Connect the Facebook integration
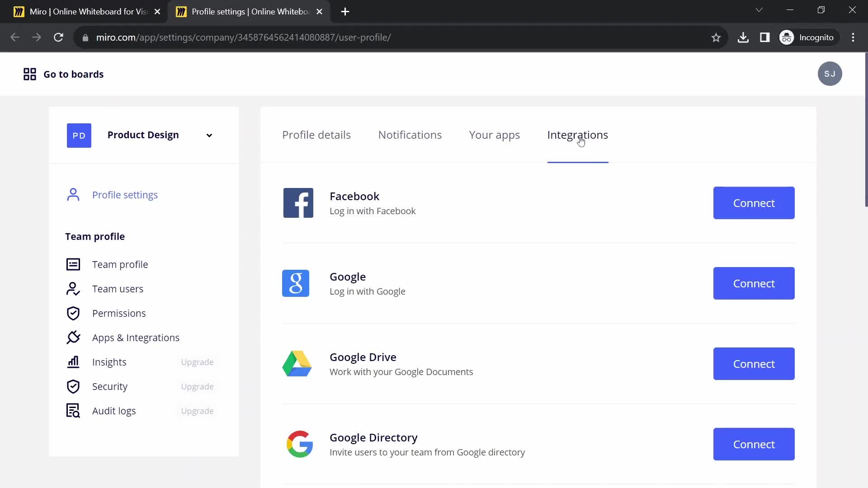The image size is (868, 488). click(754, 203)
